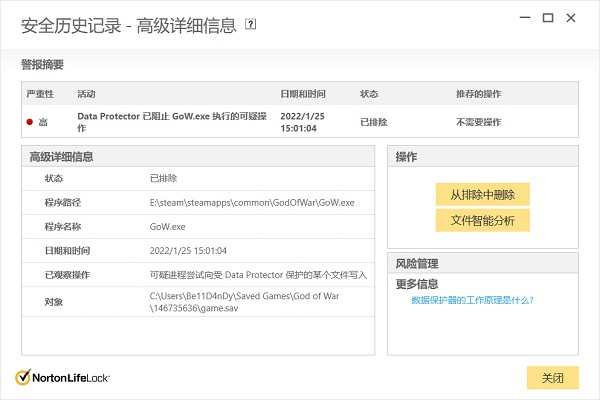This screenshot has height=400, width=600.
Task: Click the 程序路径 label
Action: pos(63,202)
